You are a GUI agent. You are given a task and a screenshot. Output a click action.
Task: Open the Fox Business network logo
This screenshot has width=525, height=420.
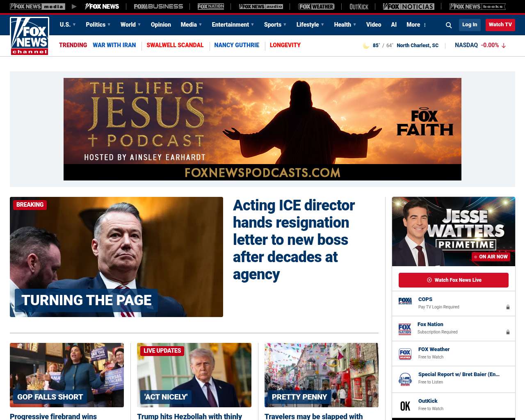158,7
